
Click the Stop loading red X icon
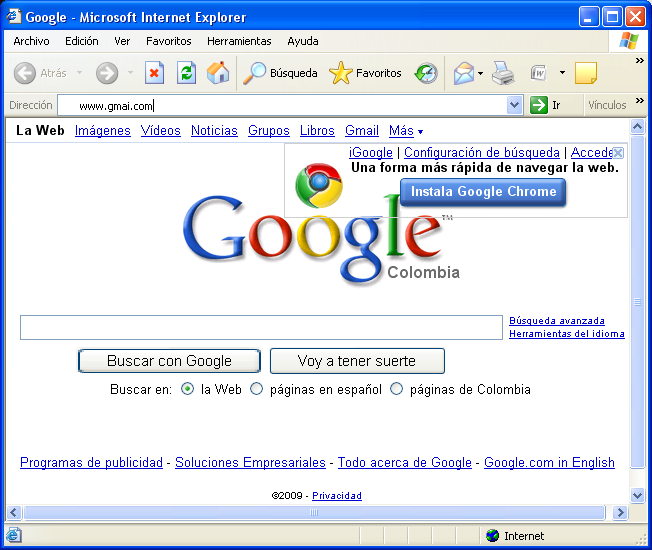(x=154, y=73)
